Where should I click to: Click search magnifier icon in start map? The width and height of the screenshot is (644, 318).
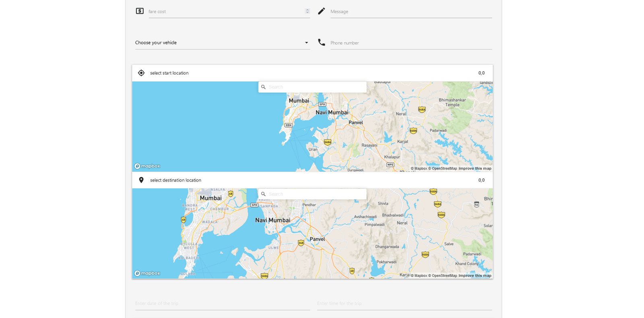(263, 87)
